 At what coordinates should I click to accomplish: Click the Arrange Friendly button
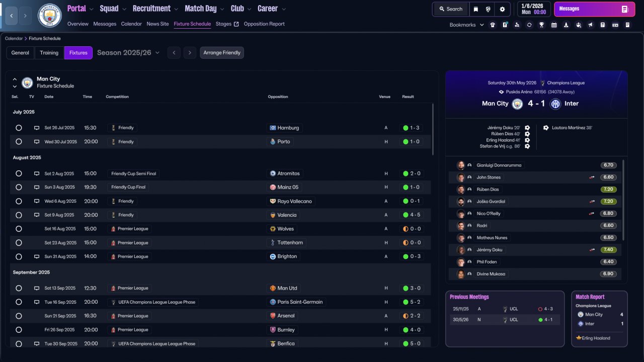[x=222, y=53]
